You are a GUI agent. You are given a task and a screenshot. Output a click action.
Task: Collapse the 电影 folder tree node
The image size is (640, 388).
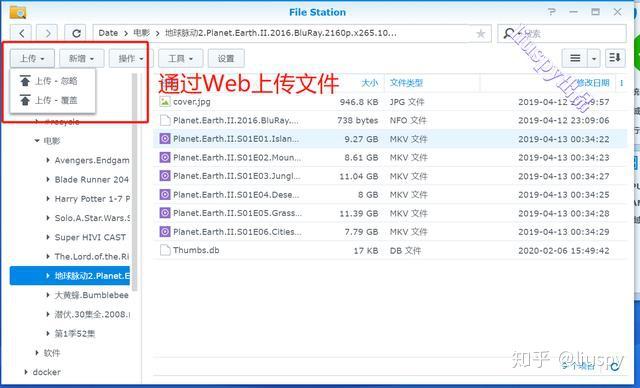(x=37, y=141)
